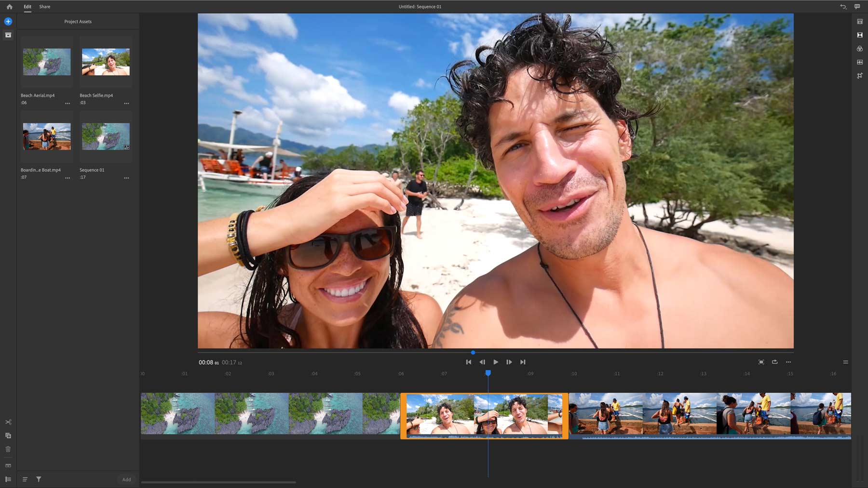The height and width of the screenshot is (488, 868).
Task: Click the timeline horizontal scrollbar
Action: click(x=218, y=482)
